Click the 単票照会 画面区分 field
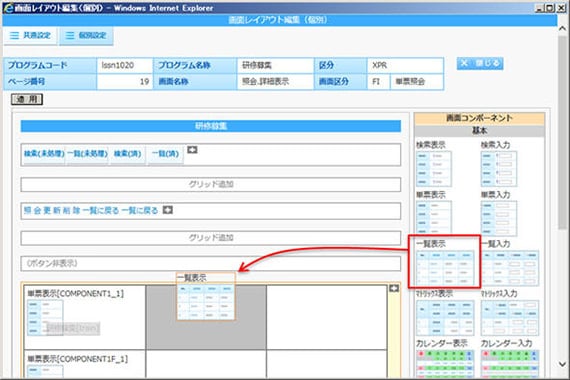 tap(417, 81)
